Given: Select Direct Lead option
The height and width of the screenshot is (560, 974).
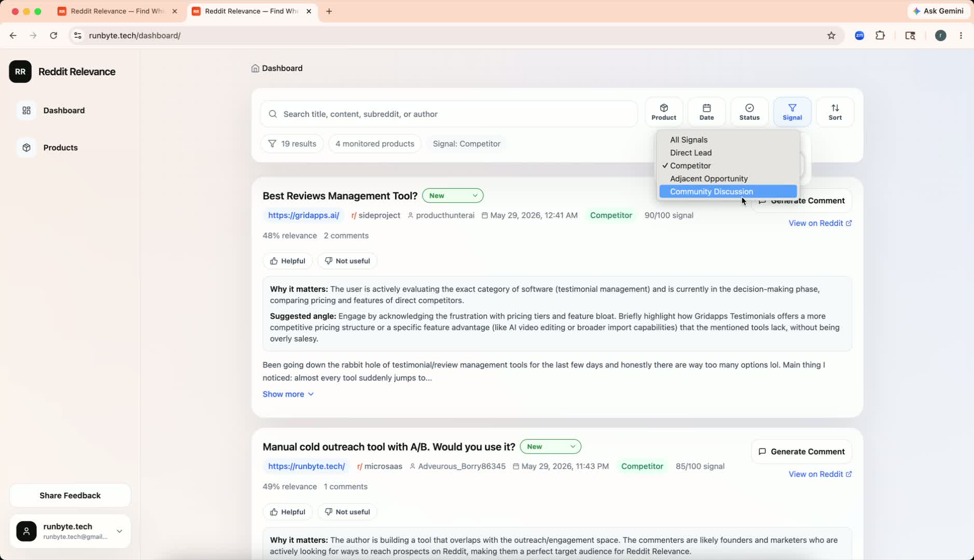Looking at the screenshot, I should [x=728, y=152].
